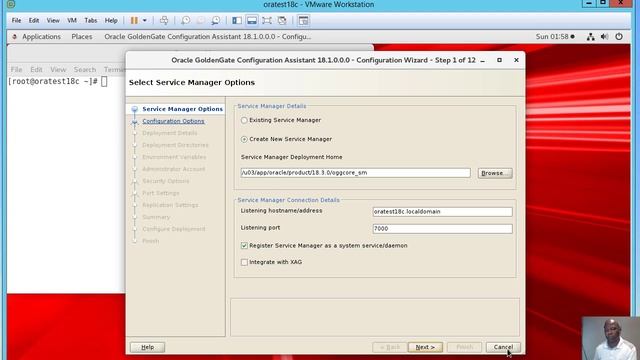Open the VMware snapshot manager
Screen dimensions: 640x360
click(216, 20)
